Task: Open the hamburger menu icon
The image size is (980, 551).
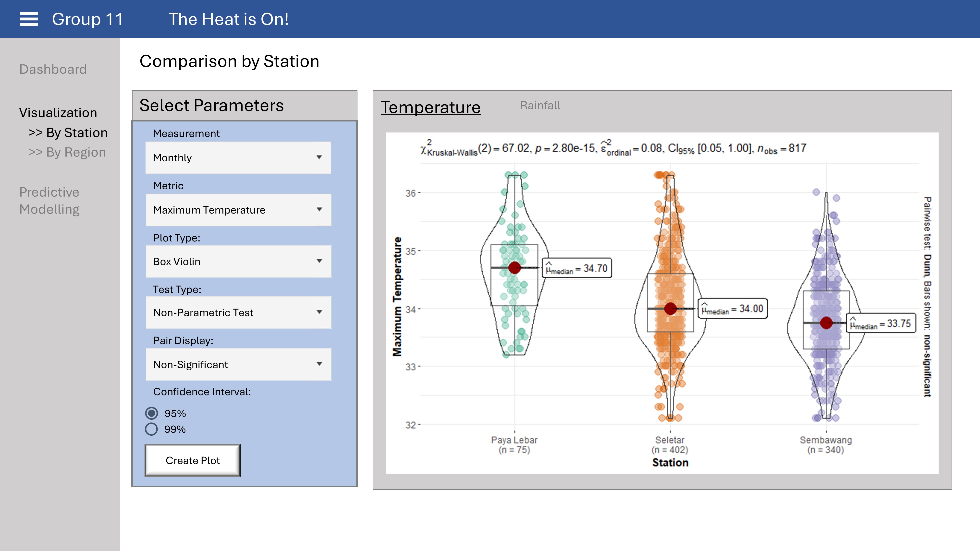Action: pyautogui.click(x=29, y=19)
